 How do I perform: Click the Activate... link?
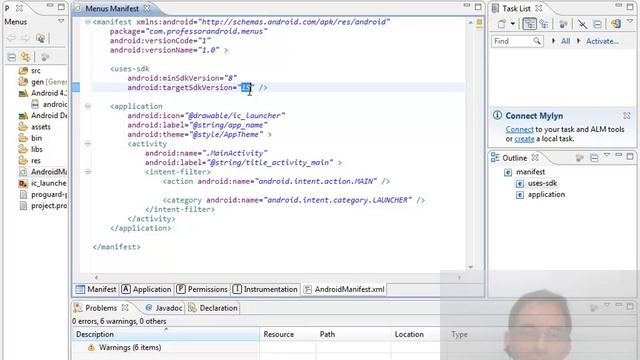602,41
